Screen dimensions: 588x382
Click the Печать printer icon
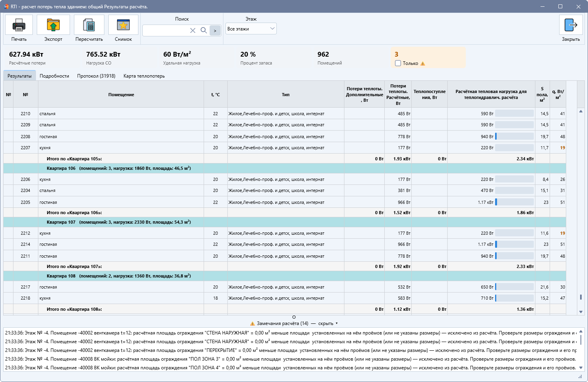(19, 25)
